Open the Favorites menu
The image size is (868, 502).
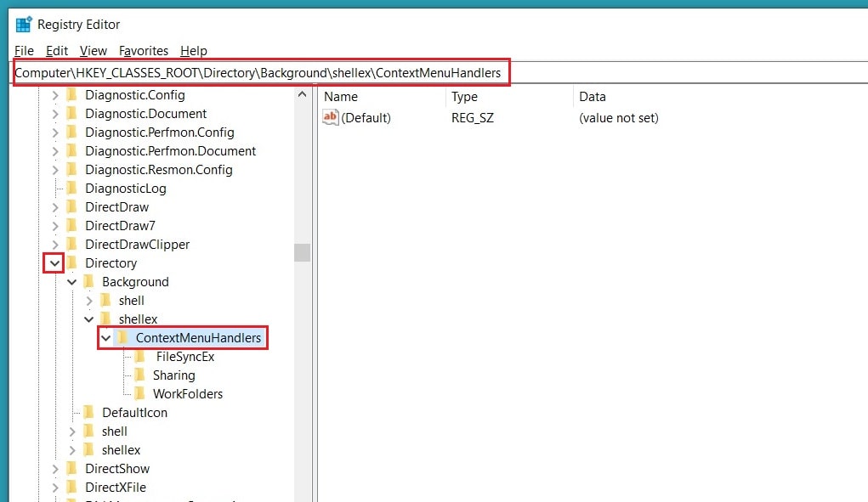144,51
